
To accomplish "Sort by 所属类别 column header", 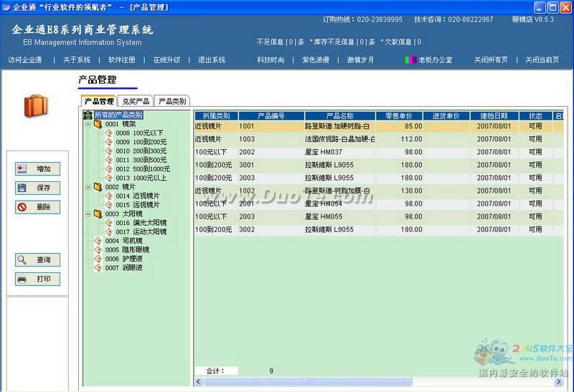I will click(x=217, y=116).
